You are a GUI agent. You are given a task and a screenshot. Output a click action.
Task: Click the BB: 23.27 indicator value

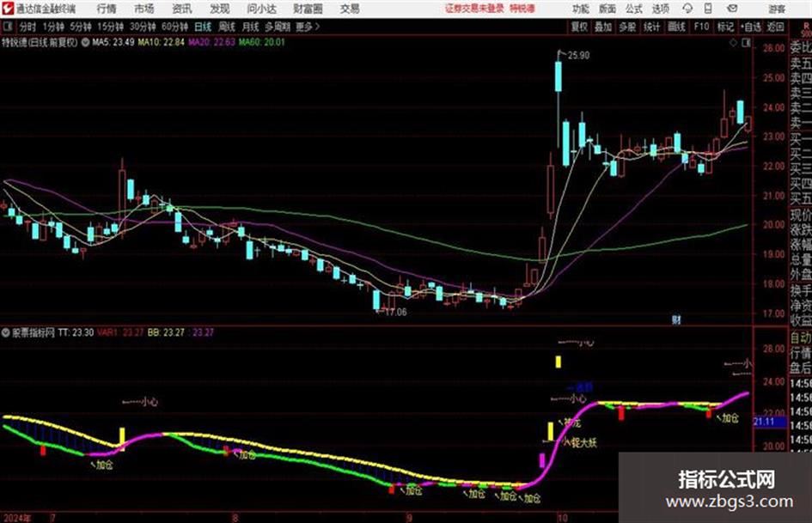coord(166,332)
